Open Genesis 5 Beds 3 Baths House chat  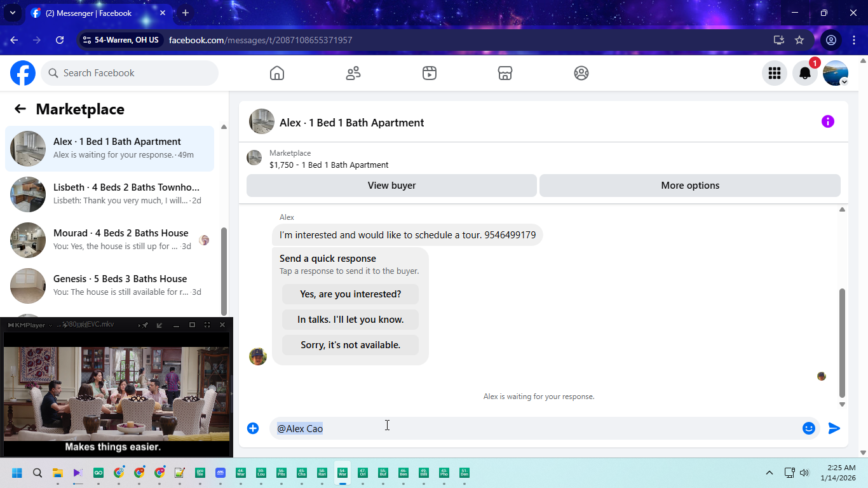pos(109,286)
